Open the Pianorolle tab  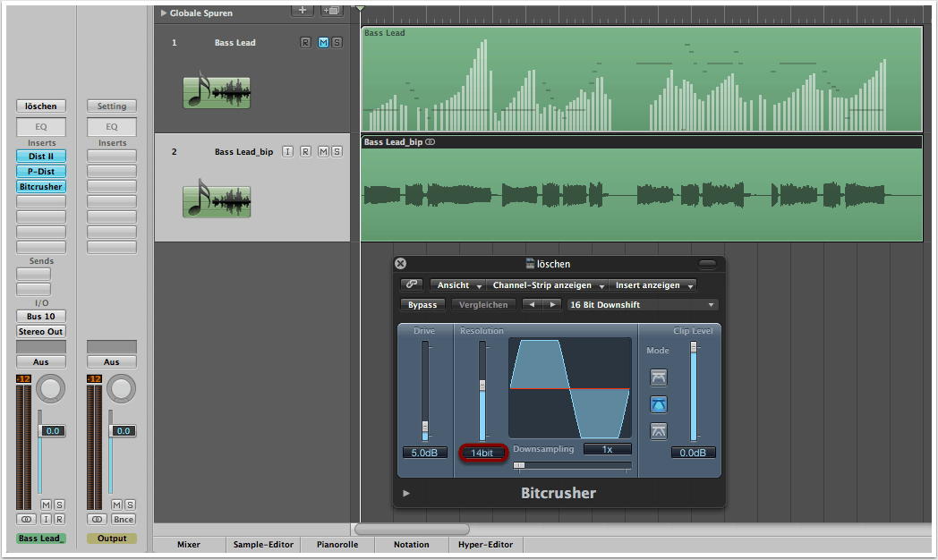click(337, 544)
